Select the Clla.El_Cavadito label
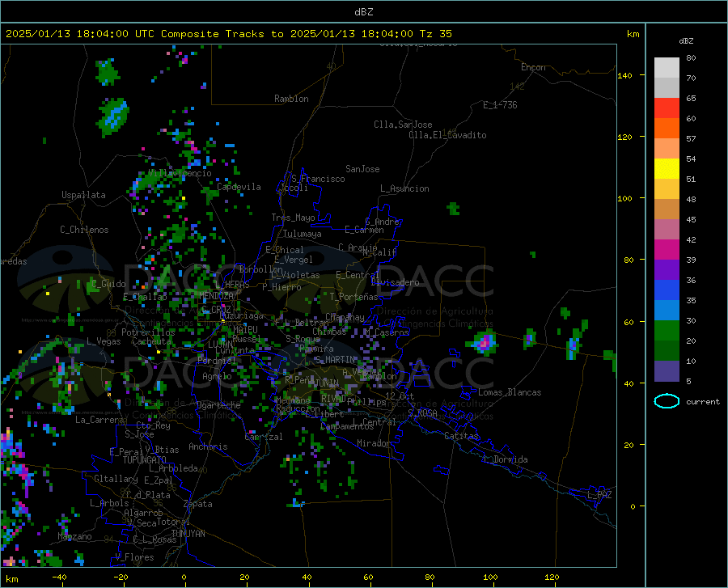The height and width of the screenshot is (588, 728). (x=447, y=135)
